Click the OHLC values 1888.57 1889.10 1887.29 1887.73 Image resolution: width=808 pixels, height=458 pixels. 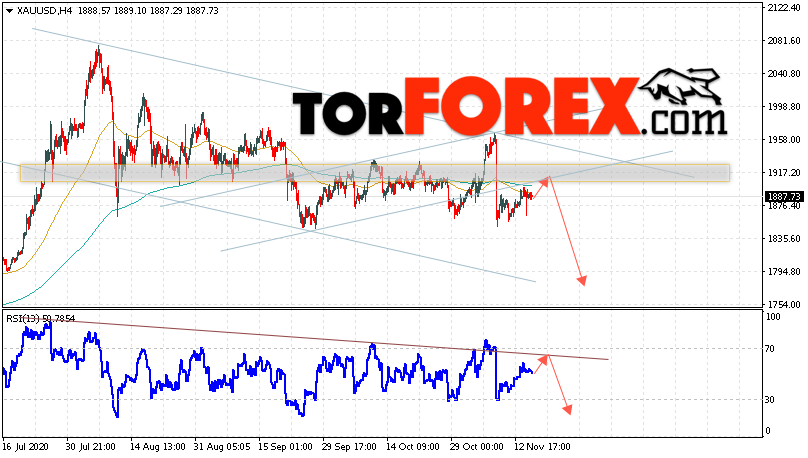click(x=148, y=11)
